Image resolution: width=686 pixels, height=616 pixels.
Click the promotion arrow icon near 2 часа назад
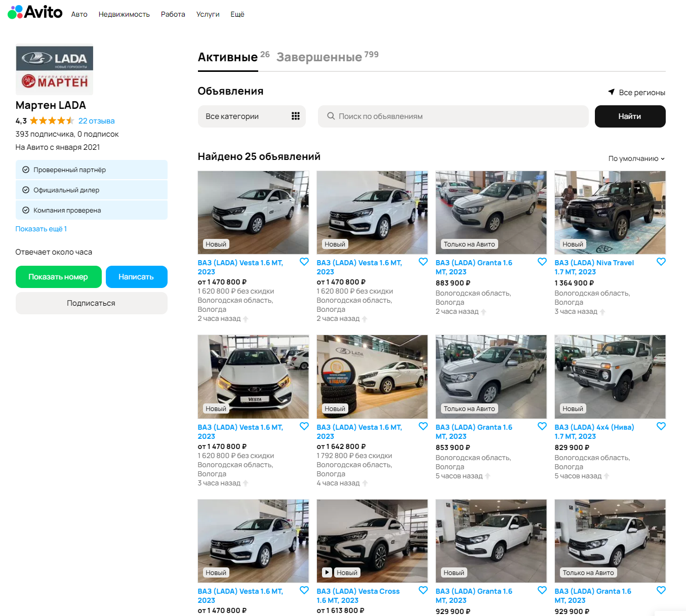tap(246, 318)
